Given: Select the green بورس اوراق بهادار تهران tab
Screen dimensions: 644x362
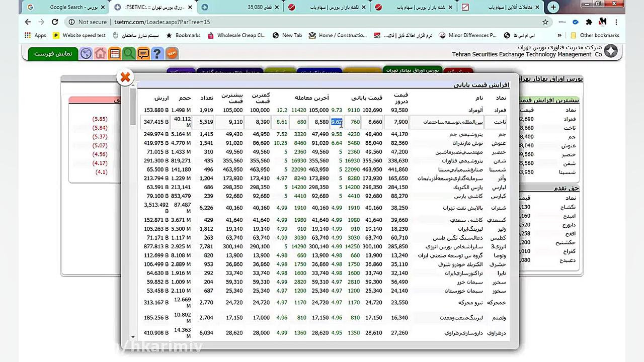Looking at the screenshot, I should pyautogui.click(x=413, y=70).
